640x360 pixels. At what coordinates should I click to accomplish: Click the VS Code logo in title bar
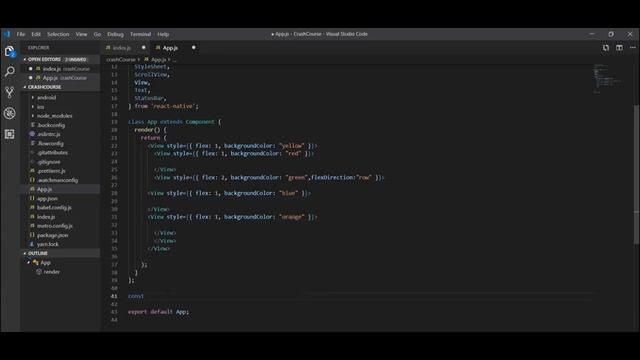(x=7, y=34)
